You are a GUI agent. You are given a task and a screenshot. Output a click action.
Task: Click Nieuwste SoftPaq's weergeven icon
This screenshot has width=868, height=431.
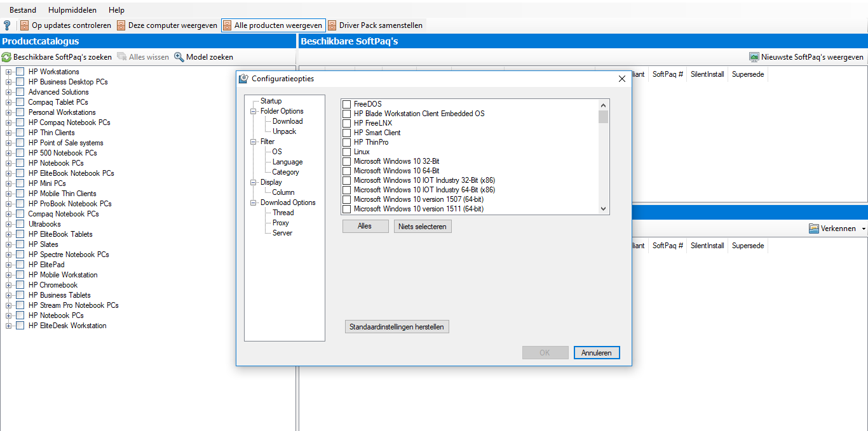tap(754, 57)
